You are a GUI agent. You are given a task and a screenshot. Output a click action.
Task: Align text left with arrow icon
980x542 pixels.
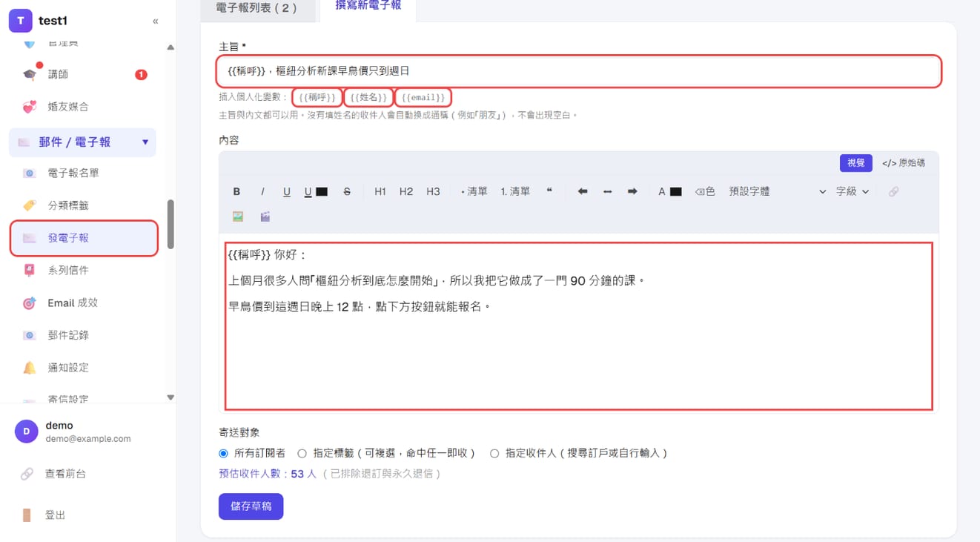pos(583,191)
